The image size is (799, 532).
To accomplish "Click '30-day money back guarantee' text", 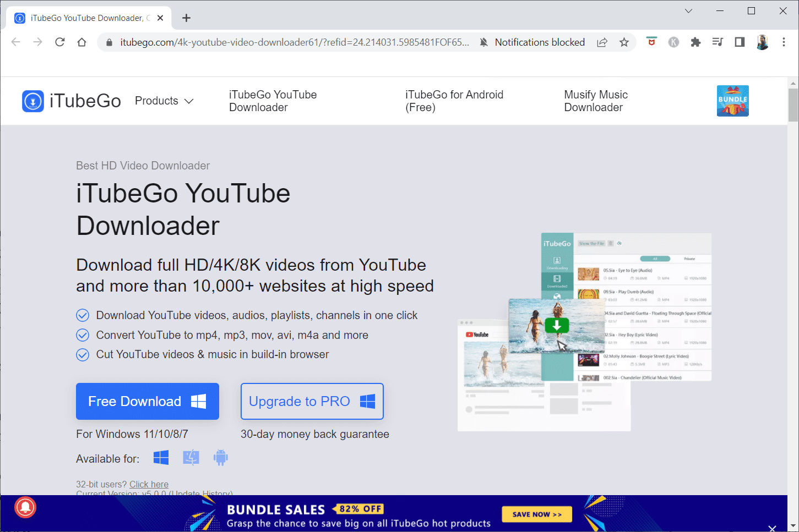I will click(315, 434).
